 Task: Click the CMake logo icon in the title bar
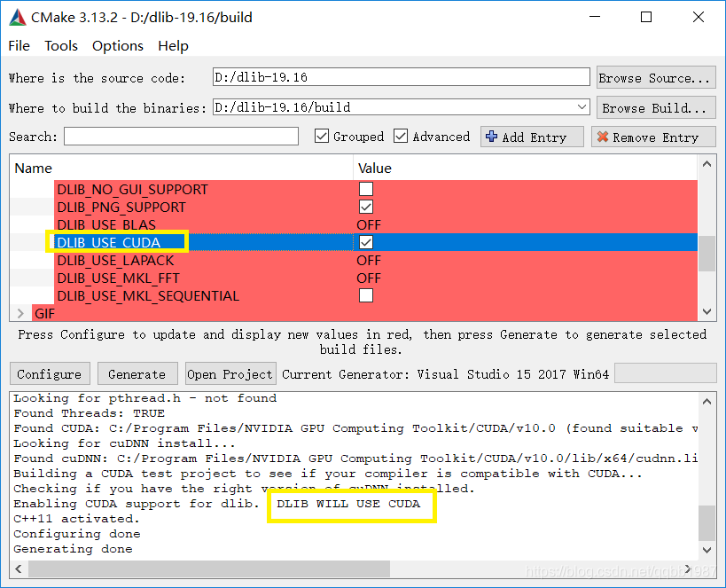(17, 17)
